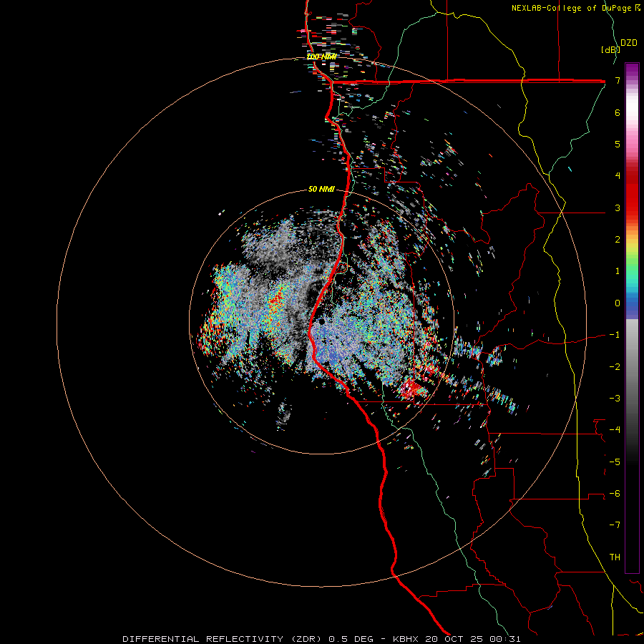Click the TH threshold label on scale
Screen dimensions: 644x644
click(615, 557)
